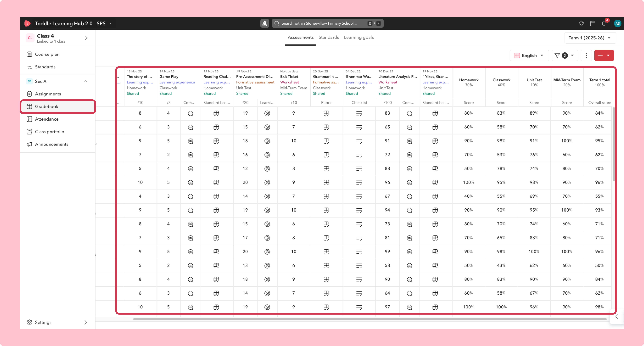Select the Literature Analysis score 58

tap(387, 265)
